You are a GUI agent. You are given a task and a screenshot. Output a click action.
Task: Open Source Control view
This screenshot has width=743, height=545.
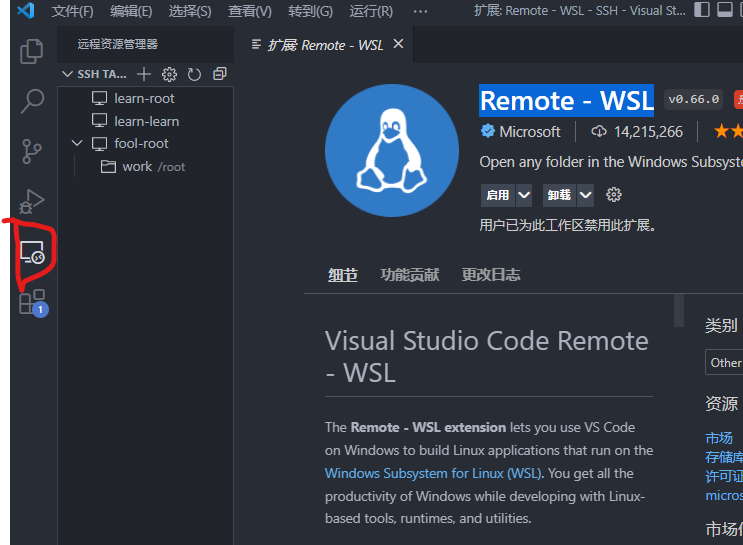tap(32, 151)
